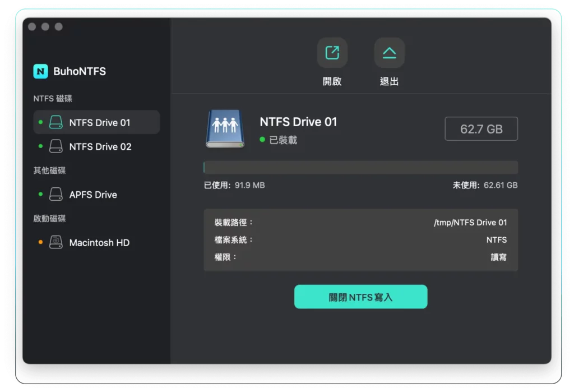Screen dimensions: 574x392
Task: Open the drive with the 開啟 icon
Action: pyautogui.click(x=332, y=52)
